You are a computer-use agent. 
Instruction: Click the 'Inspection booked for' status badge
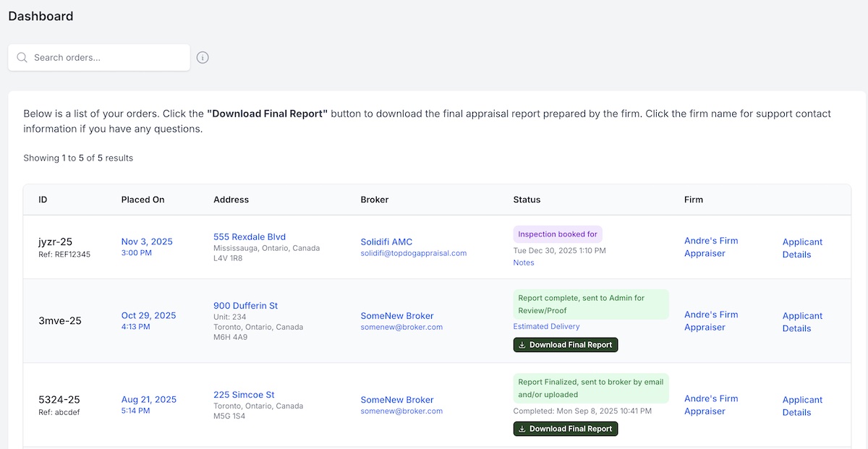tap(557, 234)
